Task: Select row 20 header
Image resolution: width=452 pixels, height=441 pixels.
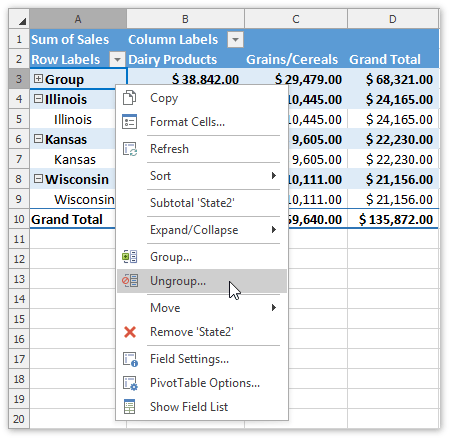Action: 19,419
